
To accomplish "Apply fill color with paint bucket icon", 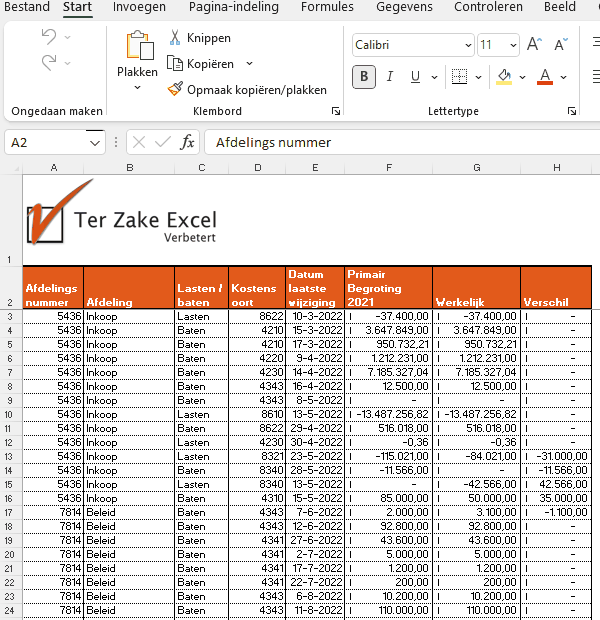I will tap(504, 77).
